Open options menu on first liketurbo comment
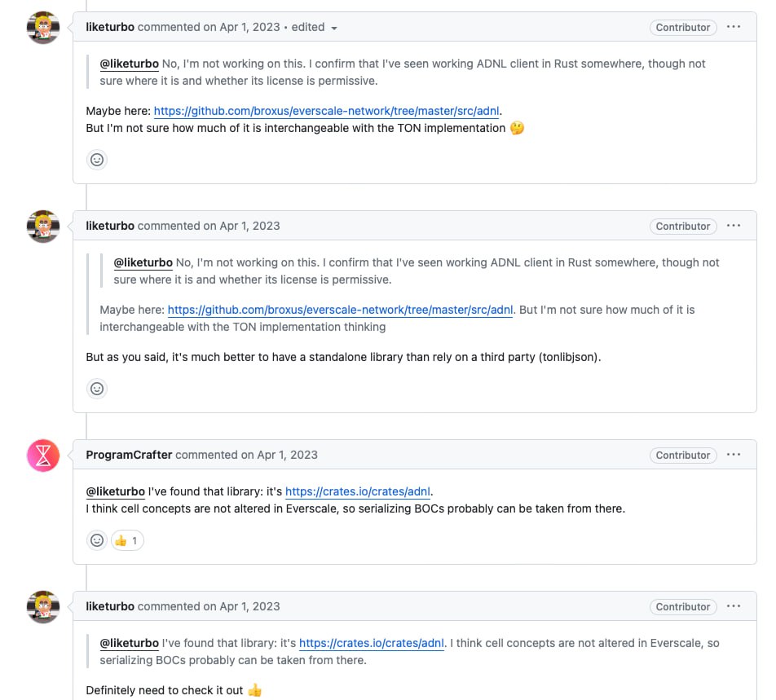 pos(734,27)
